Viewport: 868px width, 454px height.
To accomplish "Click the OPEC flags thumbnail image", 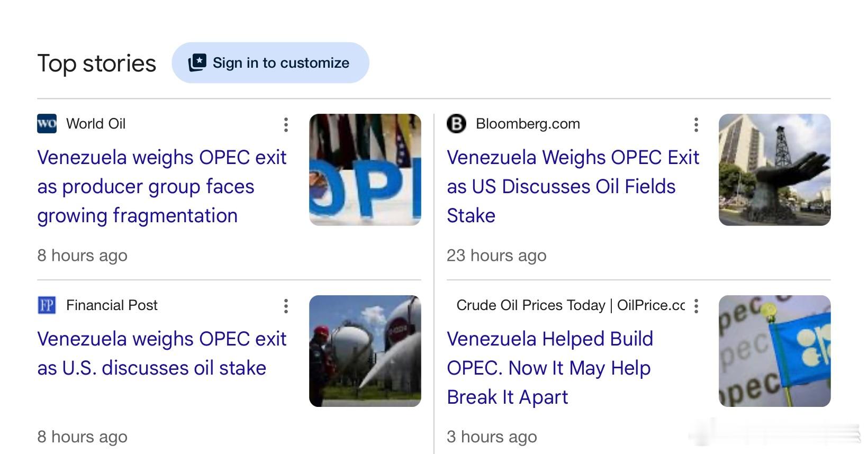I will point(365,170).
